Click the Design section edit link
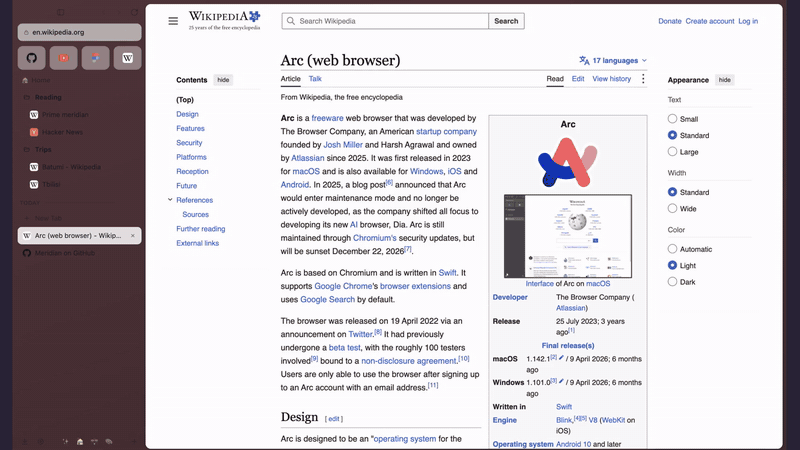Viewport: 800px width, 450px height. click(x=334, y=419)
